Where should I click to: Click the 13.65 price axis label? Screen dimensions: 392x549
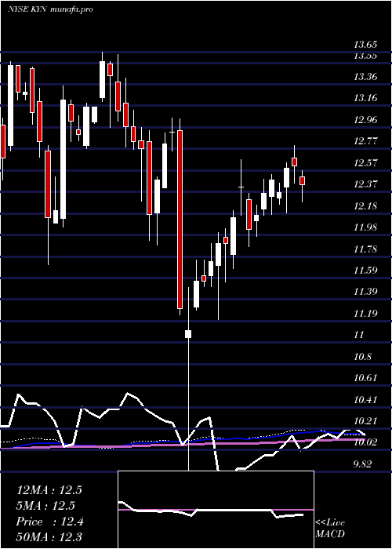click(365, 45)
